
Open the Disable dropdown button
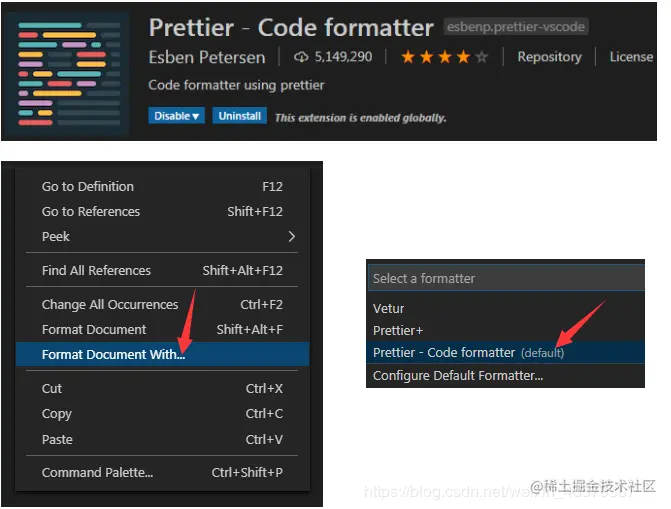click(176, 116)
